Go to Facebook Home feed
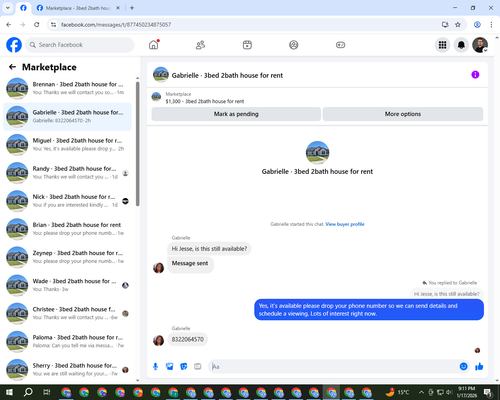The height and width of the screenshot is (400, 500). [154, 45]
